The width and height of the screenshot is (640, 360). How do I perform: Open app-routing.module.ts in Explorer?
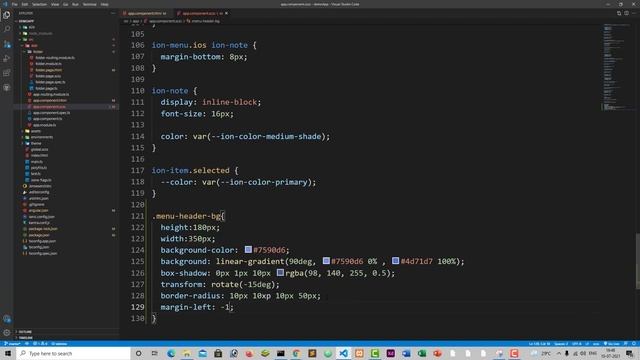(x=51, y=94)
